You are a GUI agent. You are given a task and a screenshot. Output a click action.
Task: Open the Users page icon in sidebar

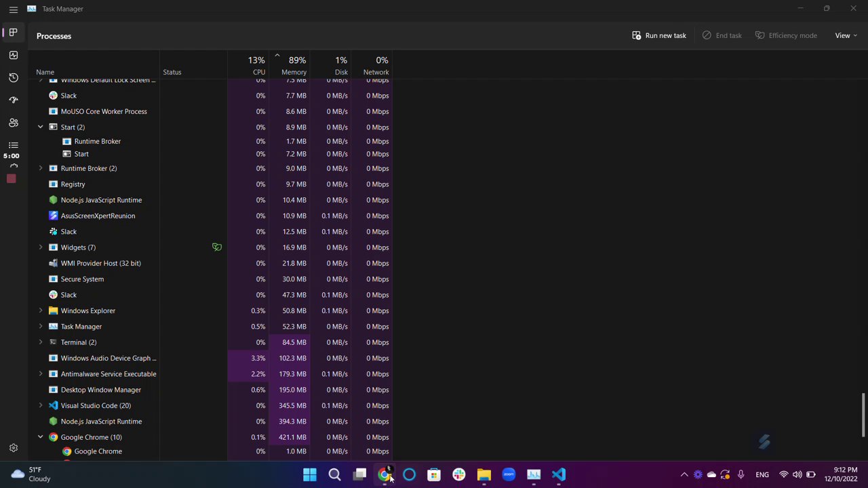[x=13, y=123]
